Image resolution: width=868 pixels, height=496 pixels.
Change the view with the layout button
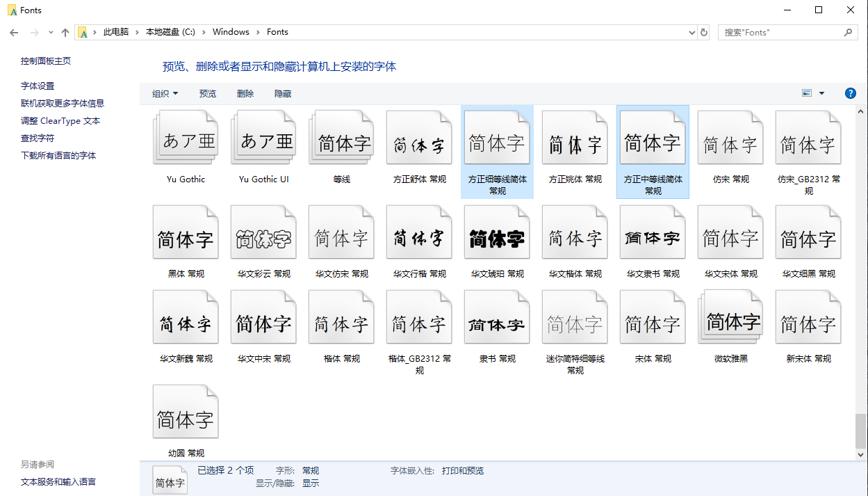point(807,93)
